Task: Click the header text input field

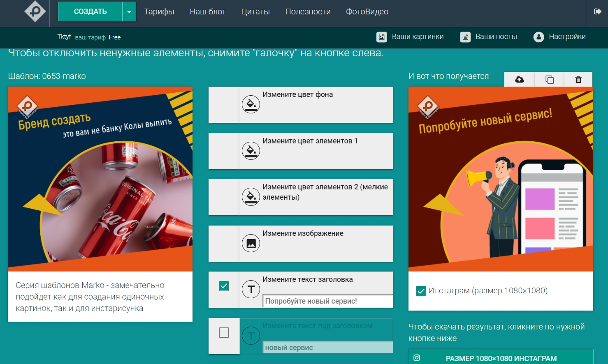Action: coord(327,301)
